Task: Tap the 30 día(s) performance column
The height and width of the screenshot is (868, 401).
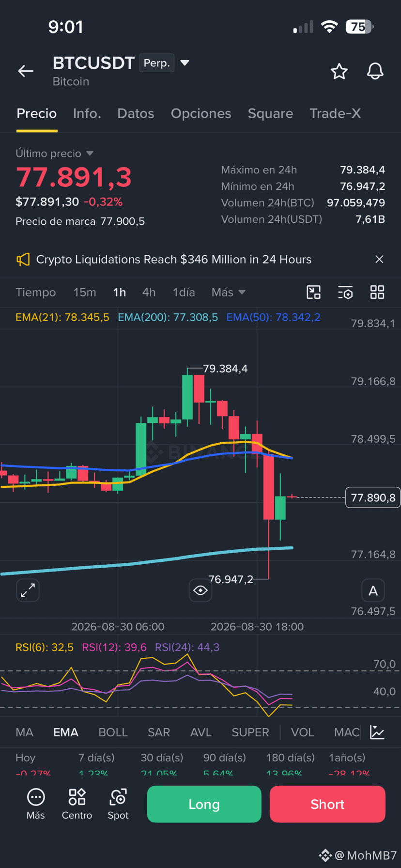Action: 162,764
